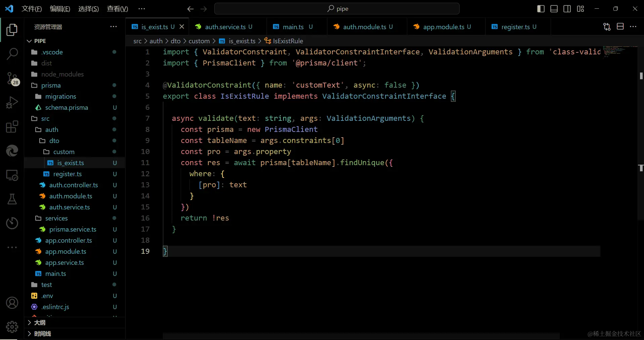Open Source Control with 28 changes
This screenshot has height=340, width=644.
tap(12, 79)
